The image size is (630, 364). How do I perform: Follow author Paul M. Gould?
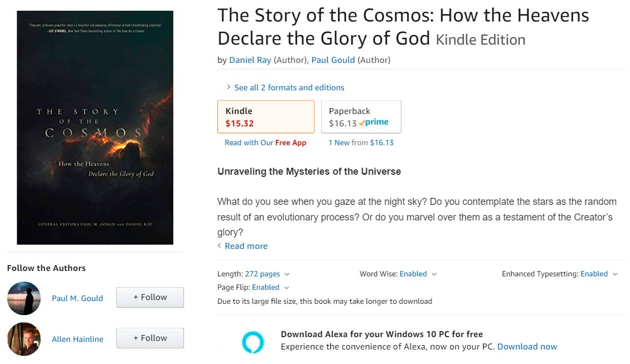click(x=150, y=297)
